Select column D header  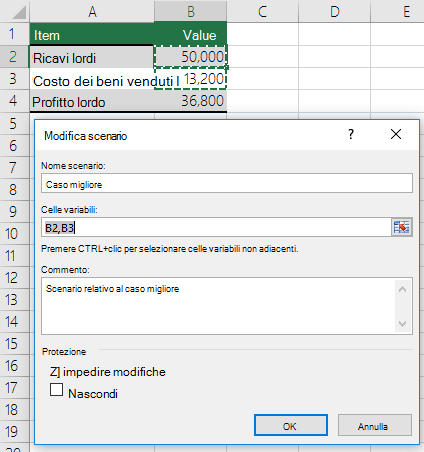[335, 11]
